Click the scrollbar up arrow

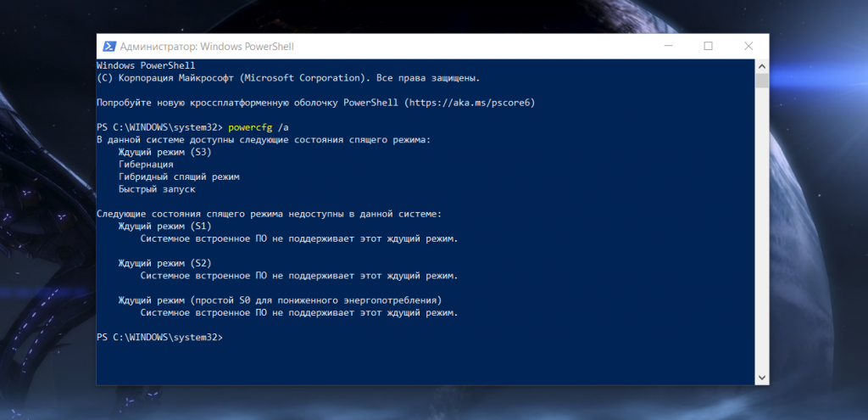coord(762,66)
